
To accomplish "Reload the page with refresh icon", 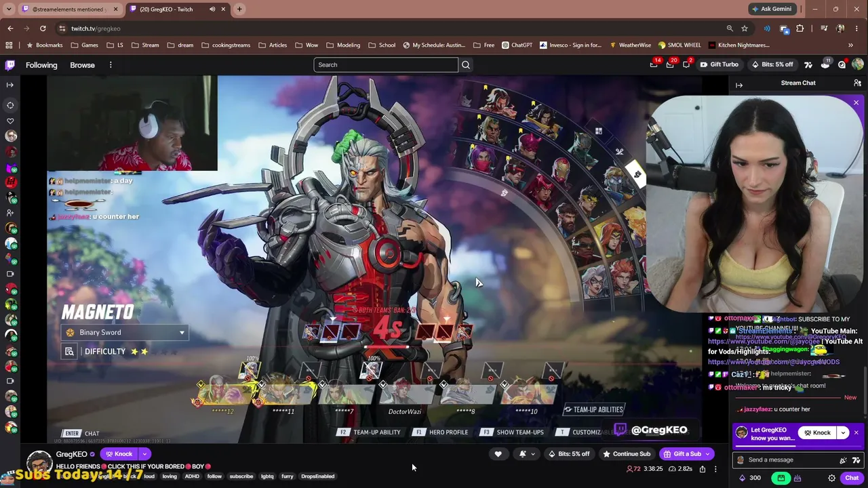I will pos(43,28).
